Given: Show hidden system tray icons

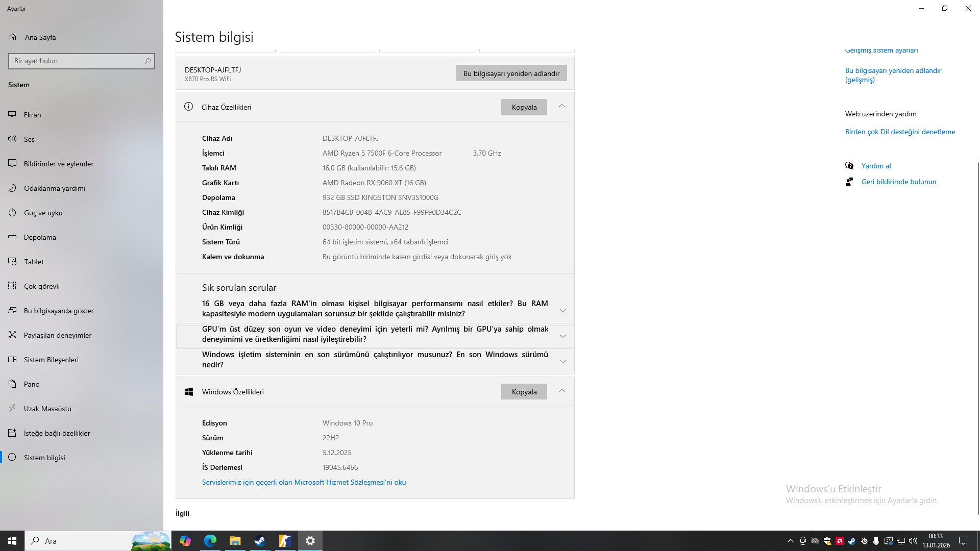Looking at the screenshot, I should coord(791,541).
